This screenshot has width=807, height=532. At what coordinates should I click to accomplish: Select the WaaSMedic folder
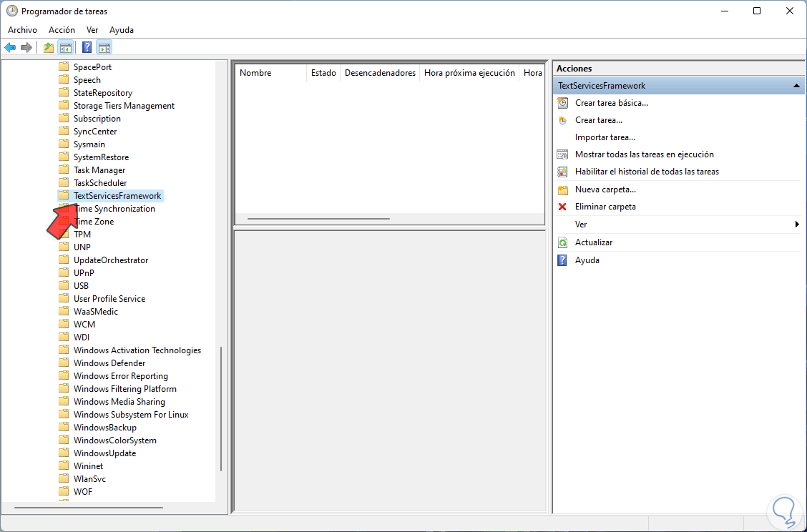coord(96,311)
